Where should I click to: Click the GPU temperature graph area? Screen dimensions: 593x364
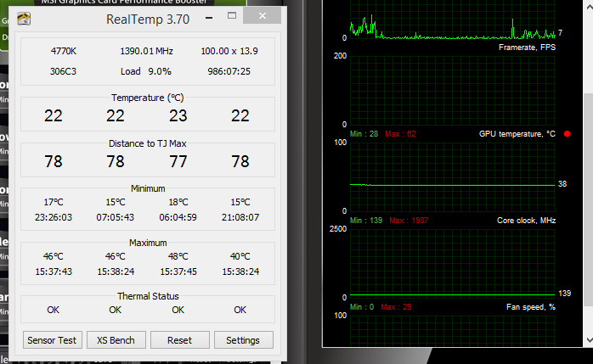tap(452, 176)
